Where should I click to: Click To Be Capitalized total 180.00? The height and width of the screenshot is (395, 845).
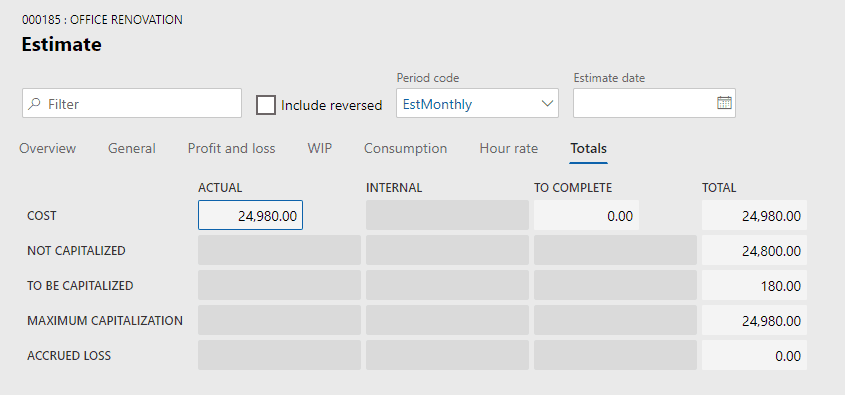754,286
